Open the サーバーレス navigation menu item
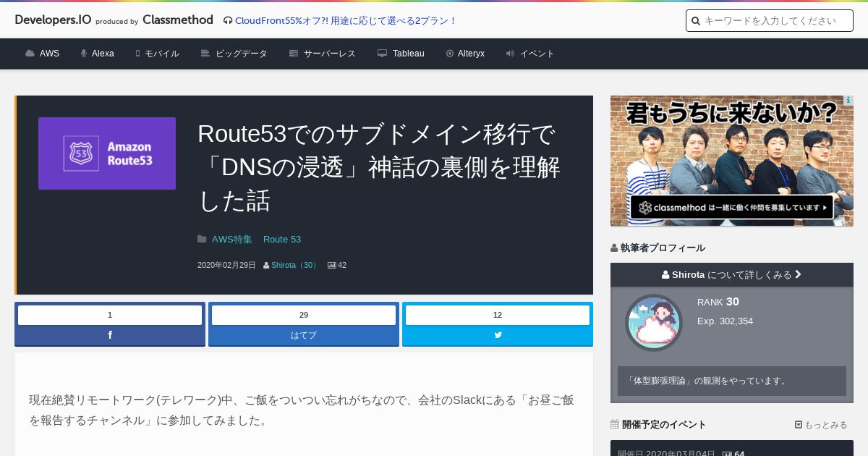Screen dimensions: 868x456 [x=330, y=54]
